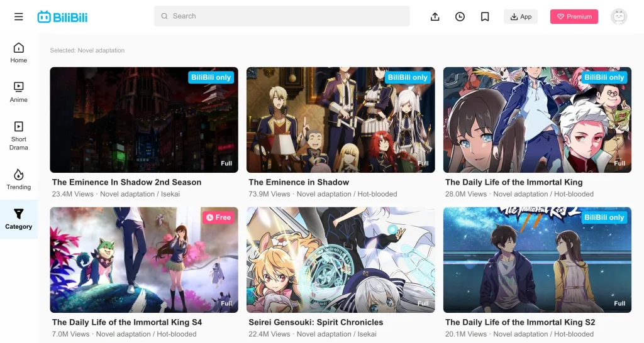Open Immortal King S4 thumbnail
This screenshot has height=343, width=644.
click(x=144, y=259)
